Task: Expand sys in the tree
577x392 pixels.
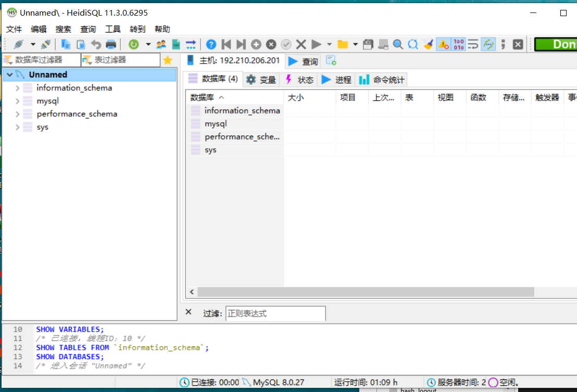Action: [17, 127]
